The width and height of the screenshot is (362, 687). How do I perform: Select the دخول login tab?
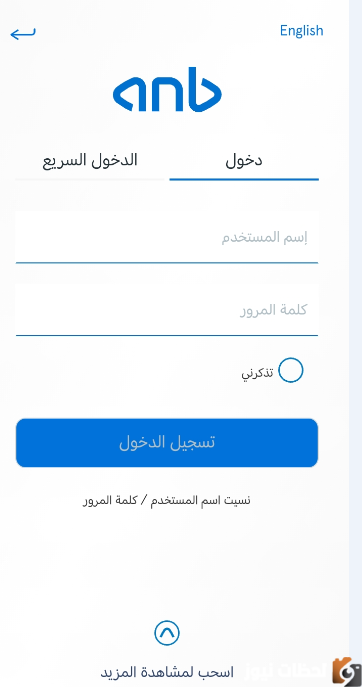pyautogui.click(x=244, y=161)
